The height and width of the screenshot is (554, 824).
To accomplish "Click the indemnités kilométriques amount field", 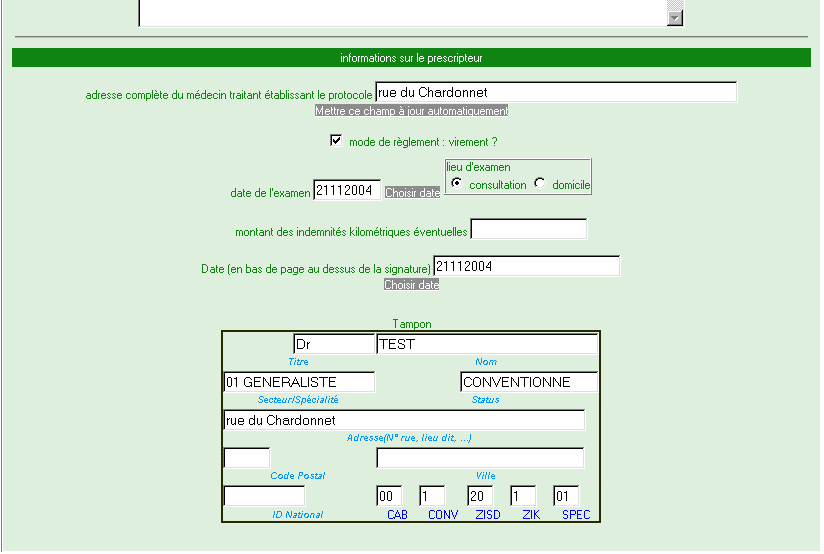I will (528, 230).
